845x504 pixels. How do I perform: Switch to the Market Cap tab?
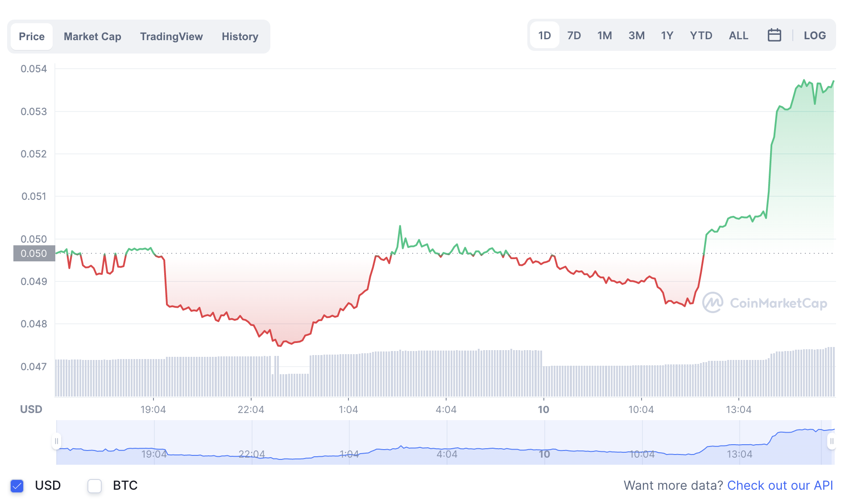[x=92, y=37]
